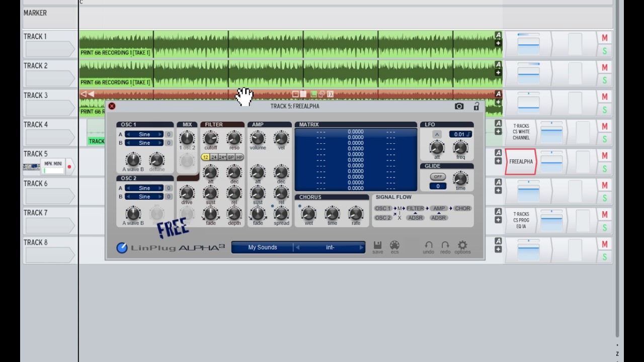Solo Track 2
This screenshot has width=644, height=362.
tap(605, 80)
